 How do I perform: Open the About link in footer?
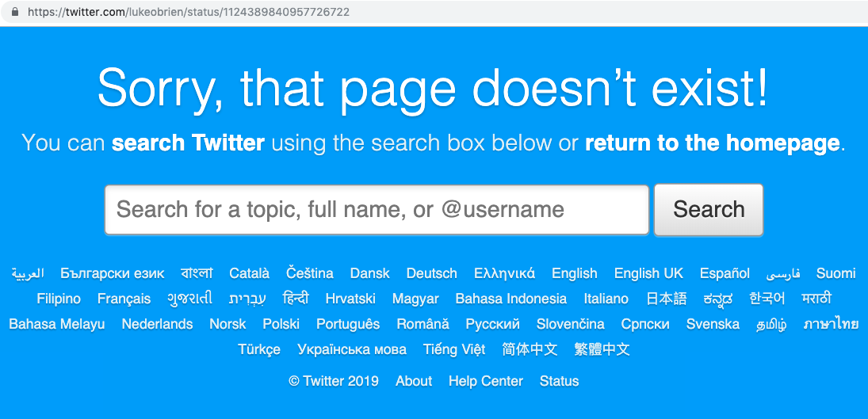[x=414, y=381]
